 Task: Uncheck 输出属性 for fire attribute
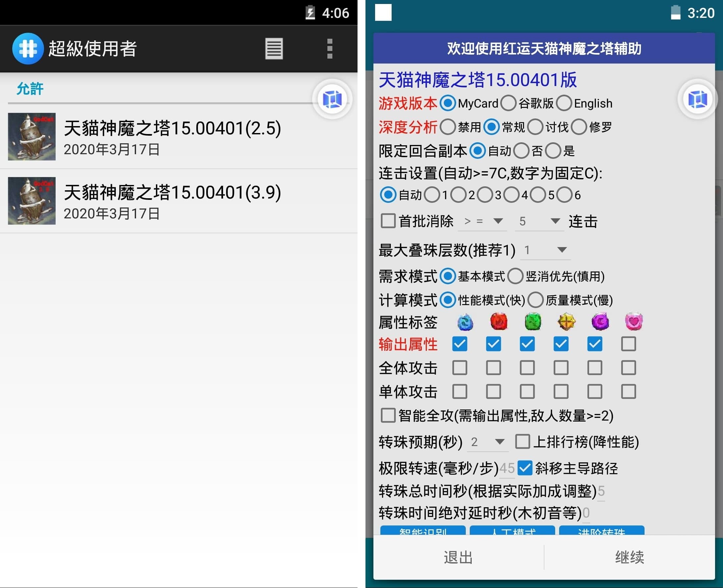tap(493, 344)
